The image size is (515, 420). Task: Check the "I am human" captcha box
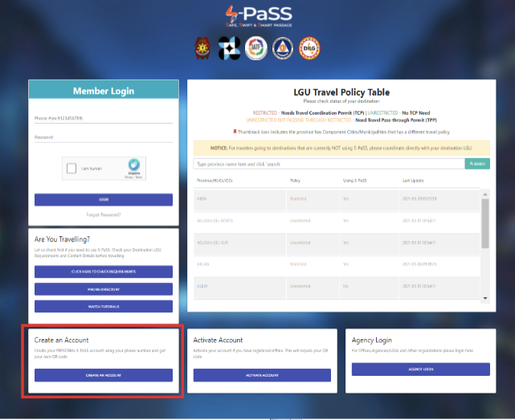[72, 168]
